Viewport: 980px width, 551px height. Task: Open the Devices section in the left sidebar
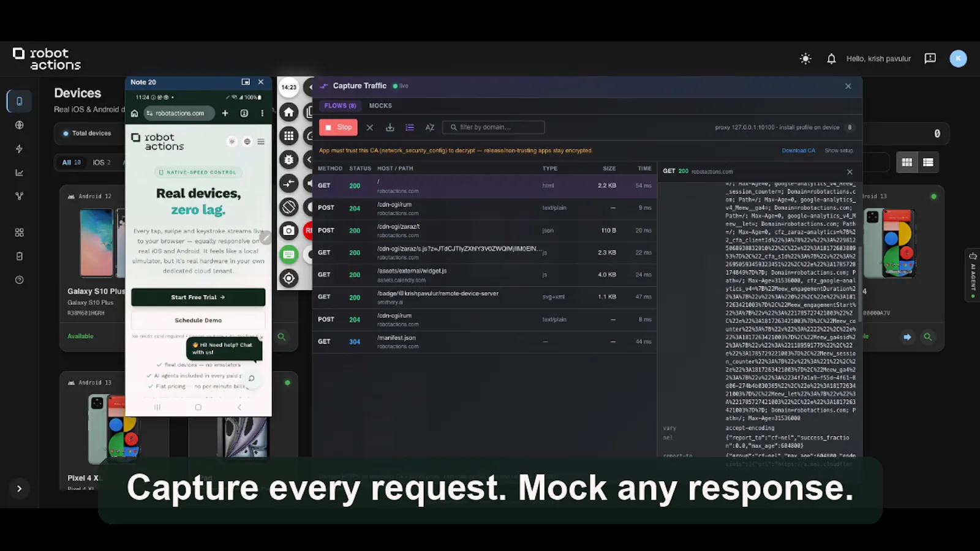[19, 101]
